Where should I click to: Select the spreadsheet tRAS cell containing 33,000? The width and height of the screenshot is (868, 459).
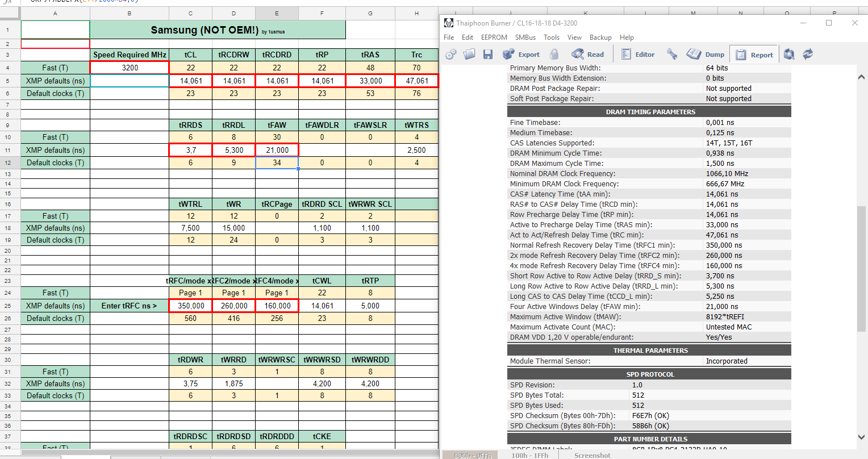coord(370,81)
